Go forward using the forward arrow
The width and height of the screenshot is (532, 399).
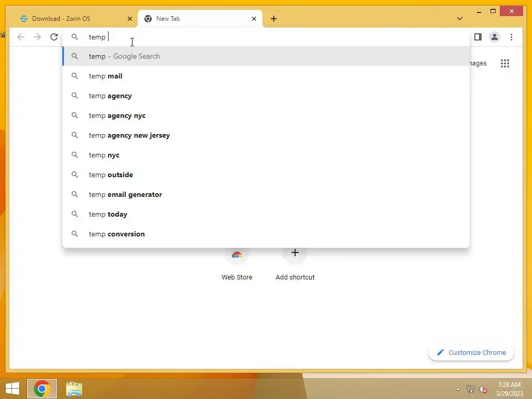click(x=37, y=37)
